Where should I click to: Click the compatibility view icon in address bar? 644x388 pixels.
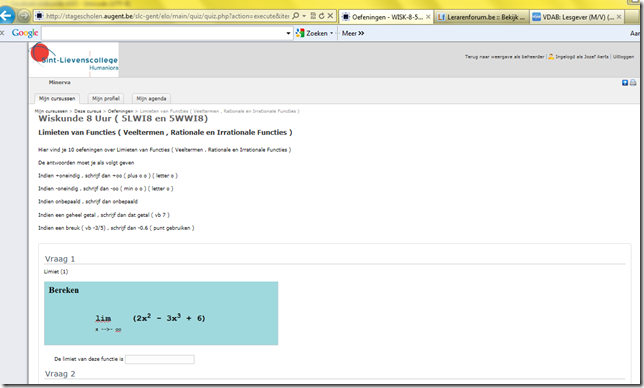[313, 16]
